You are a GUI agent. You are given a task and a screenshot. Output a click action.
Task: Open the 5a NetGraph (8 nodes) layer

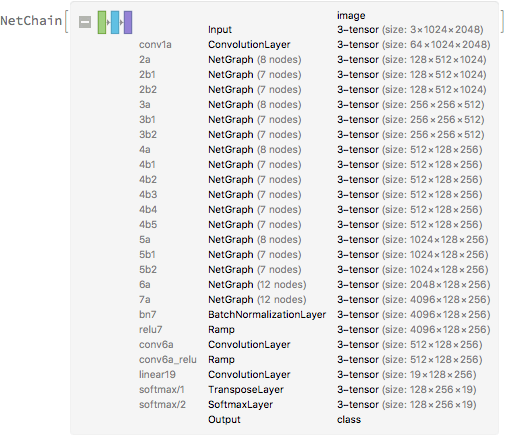(314, 240)
